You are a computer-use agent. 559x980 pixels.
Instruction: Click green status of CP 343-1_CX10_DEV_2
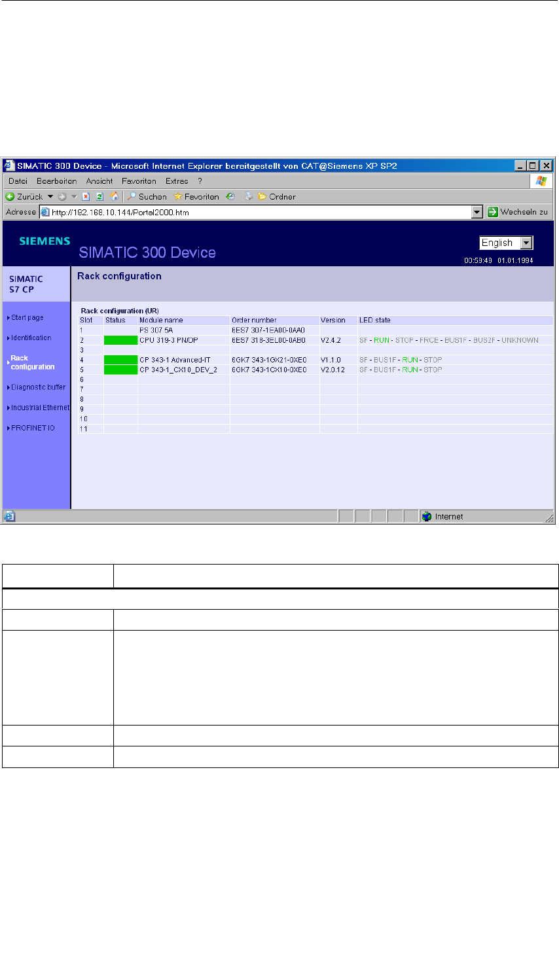pos(120,370)
